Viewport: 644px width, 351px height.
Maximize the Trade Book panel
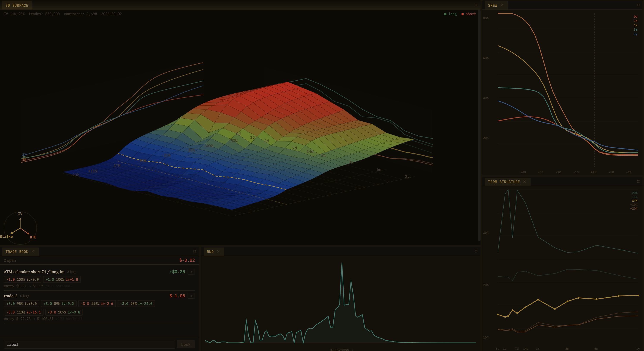click(x=195, y=251)
